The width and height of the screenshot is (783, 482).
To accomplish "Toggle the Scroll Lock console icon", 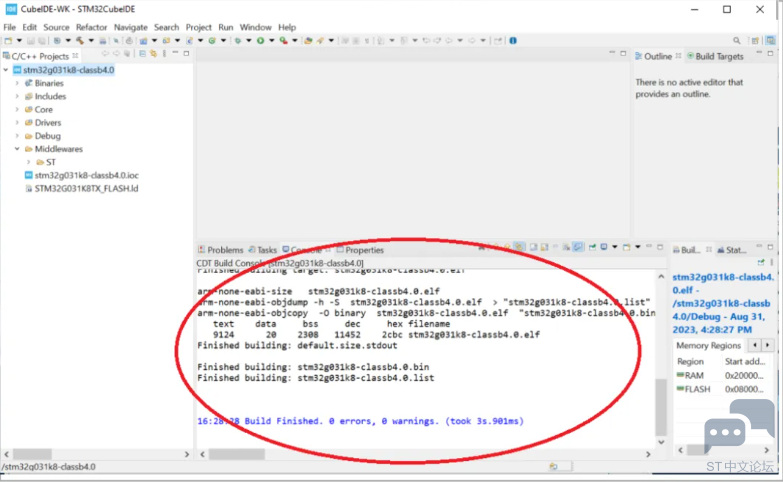I will tap(544, 247).
